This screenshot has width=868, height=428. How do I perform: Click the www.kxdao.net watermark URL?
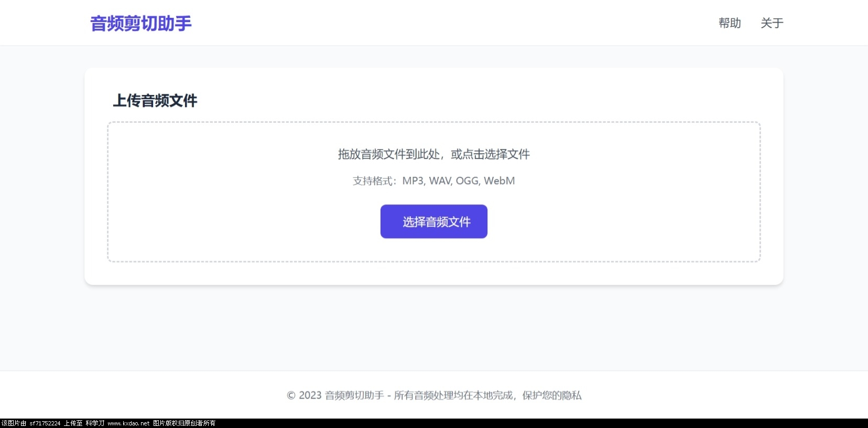coord(128,423)
